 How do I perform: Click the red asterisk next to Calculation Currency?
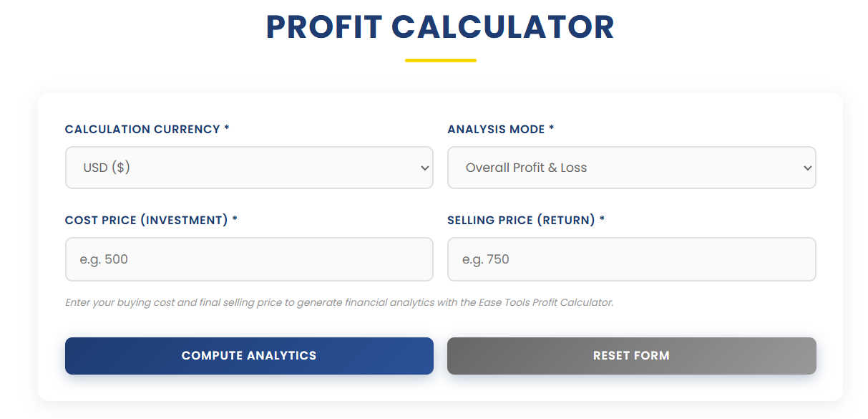pyautogui.click(x=226, y=130)
